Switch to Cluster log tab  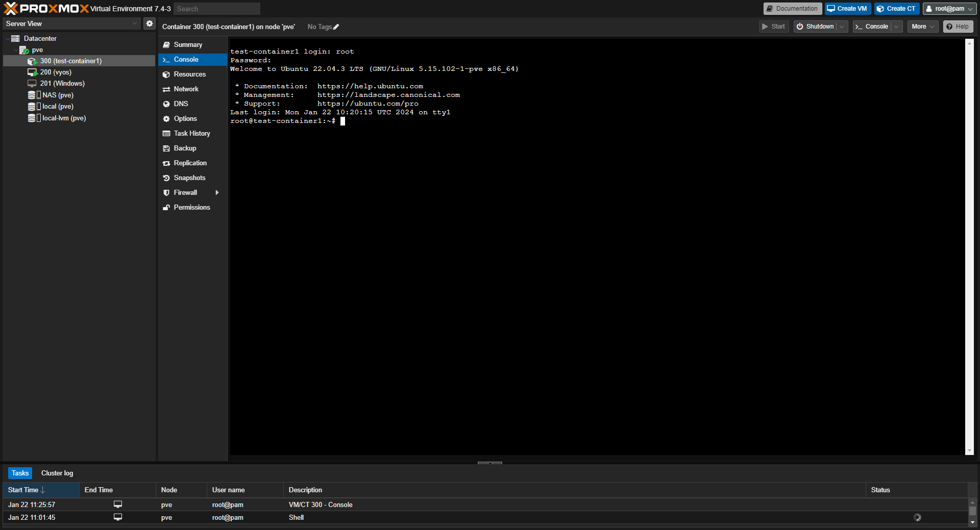57,473
